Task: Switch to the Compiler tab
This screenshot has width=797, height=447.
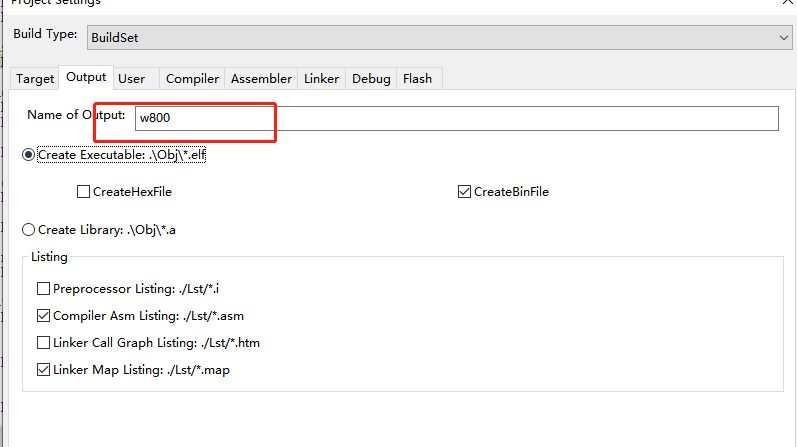Action: coord(192,79)
